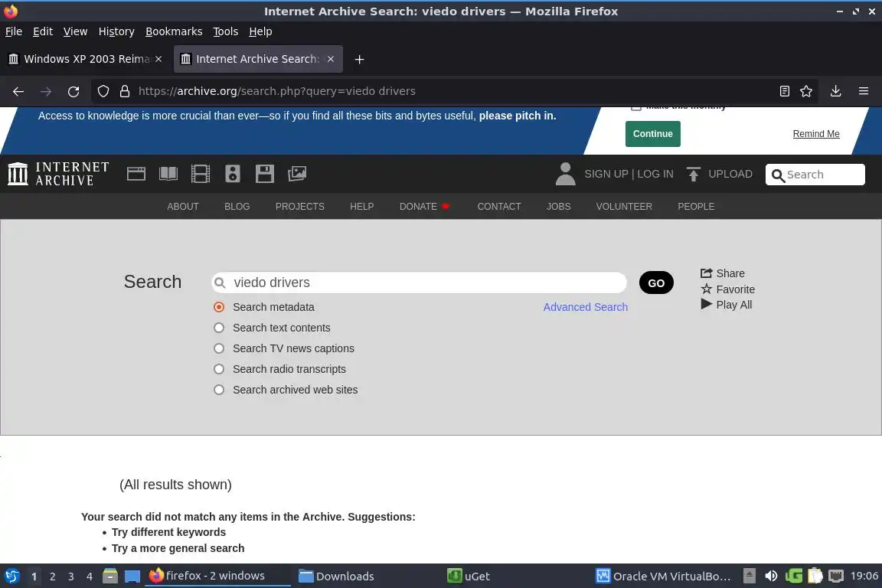This screenshot has height=588, width=882.
Task: Click the Upload arrow icon
Action: click(694, 174)
